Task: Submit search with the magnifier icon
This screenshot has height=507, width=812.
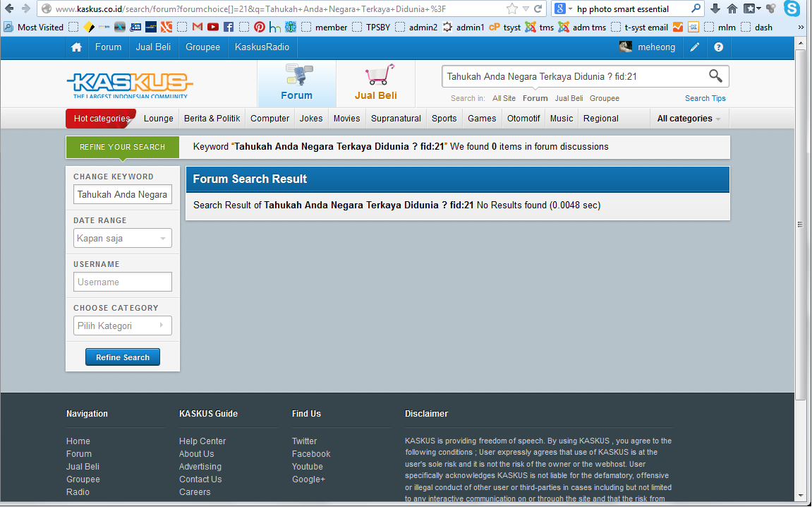Action: (x=715, y=76)
